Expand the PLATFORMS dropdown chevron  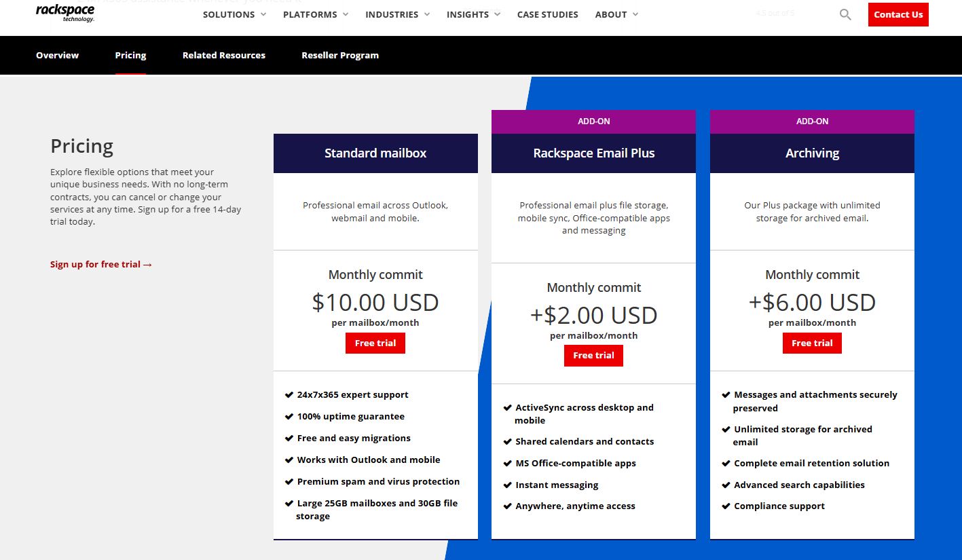click(346, 14)
